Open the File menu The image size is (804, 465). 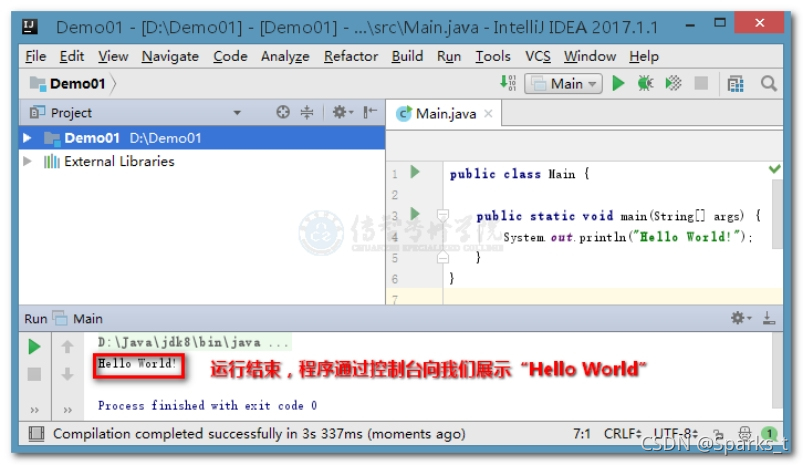click(35, 56)
